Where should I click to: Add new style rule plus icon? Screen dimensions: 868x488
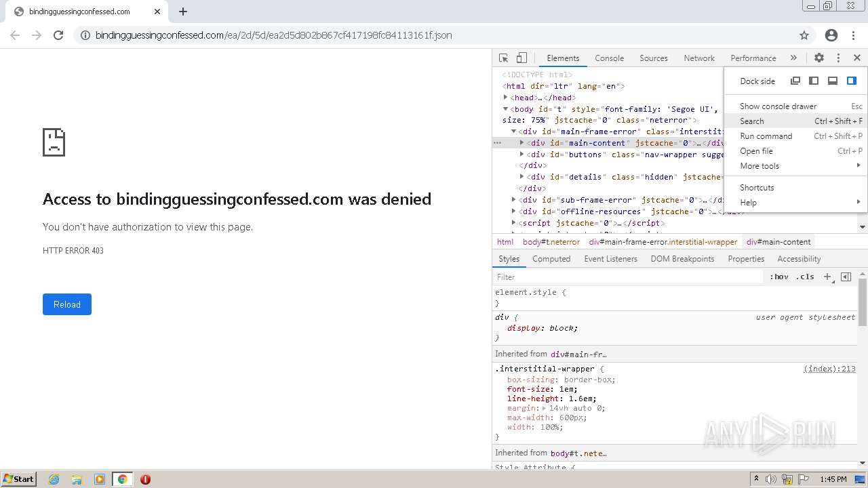pos(827,277)
